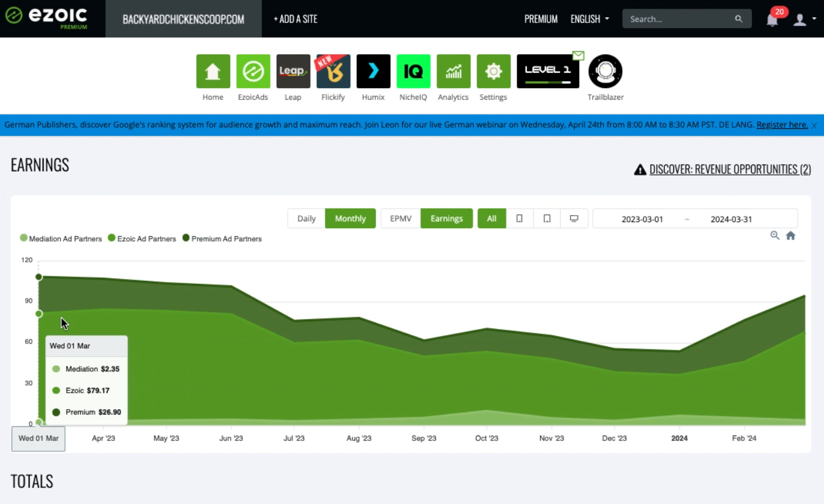
Task: Click the Wed 01 Mar axis label
Action: tap(39, 439)
